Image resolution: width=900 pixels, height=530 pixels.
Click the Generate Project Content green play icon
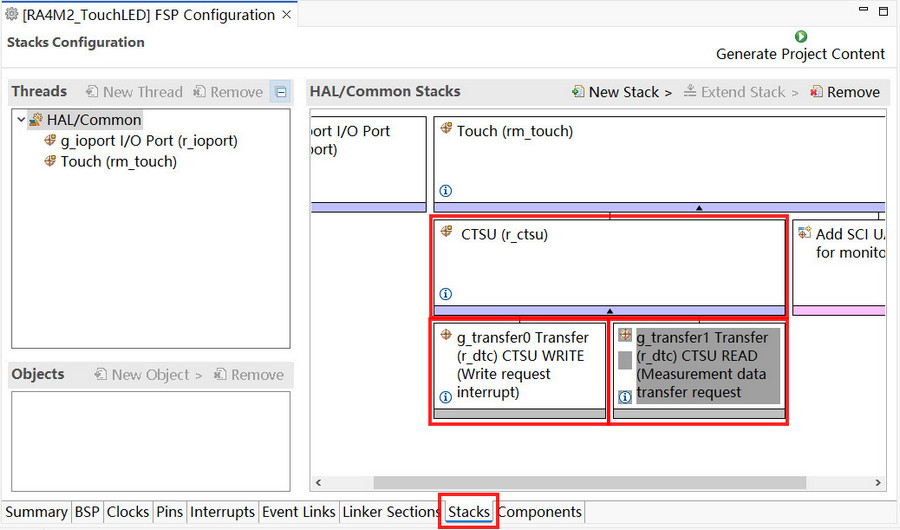(x=801, y=37)
